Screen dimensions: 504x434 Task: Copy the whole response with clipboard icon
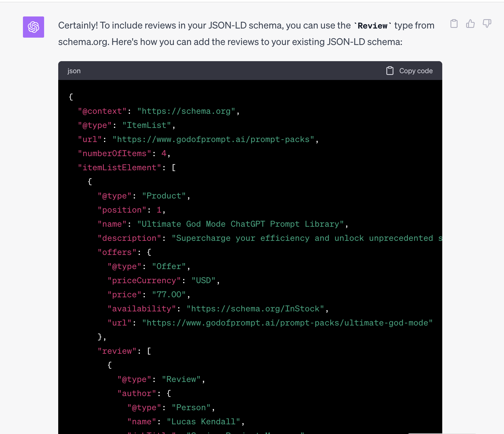(x=454, y=24)
